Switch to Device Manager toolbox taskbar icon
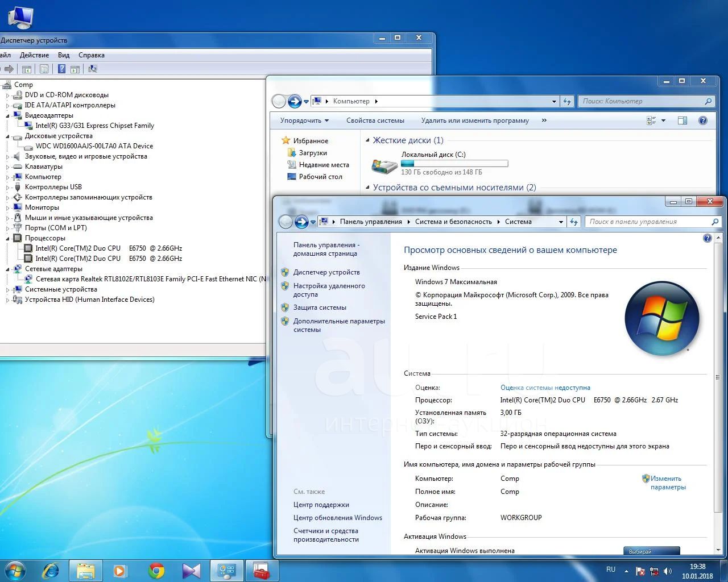The width and height of the screenshot is (728, 582). pyautogui.click(x=262, y=570)
